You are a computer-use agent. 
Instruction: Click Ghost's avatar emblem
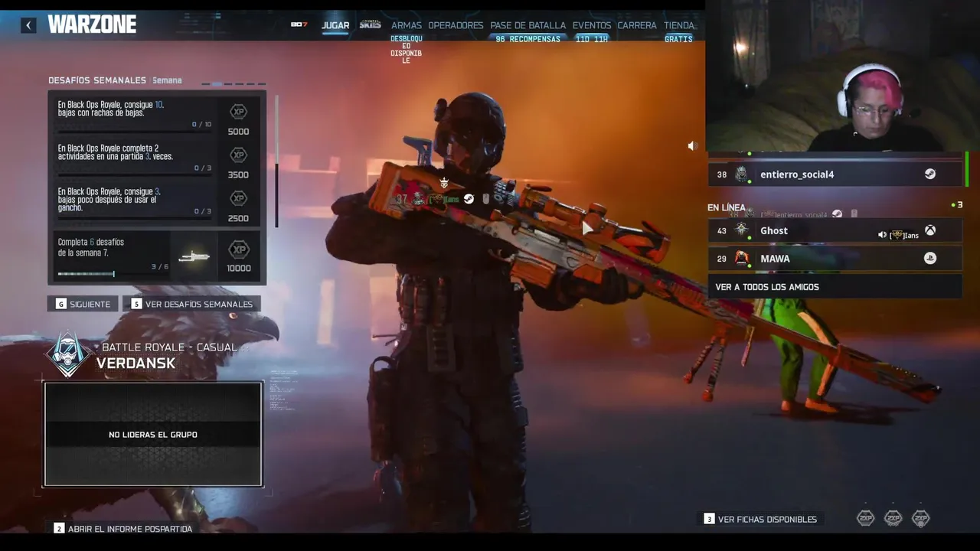pyautogui.click(x=741, y=230)
